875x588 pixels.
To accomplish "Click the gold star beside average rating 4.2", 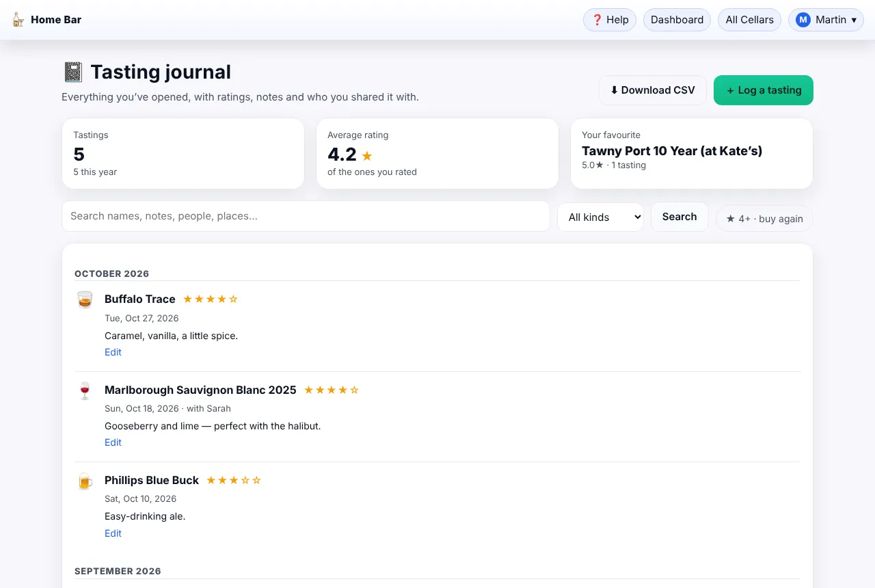I will coord(367,156).
